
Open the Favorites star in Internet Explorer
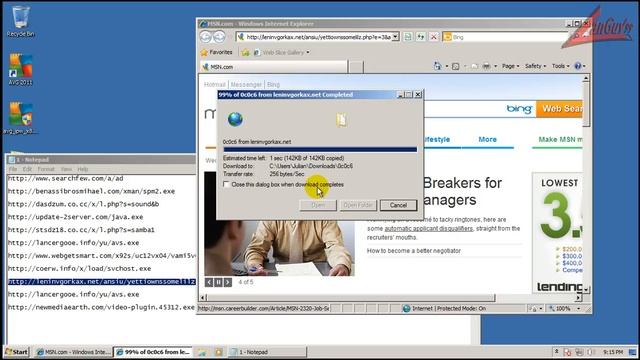[x=217, y=52]
